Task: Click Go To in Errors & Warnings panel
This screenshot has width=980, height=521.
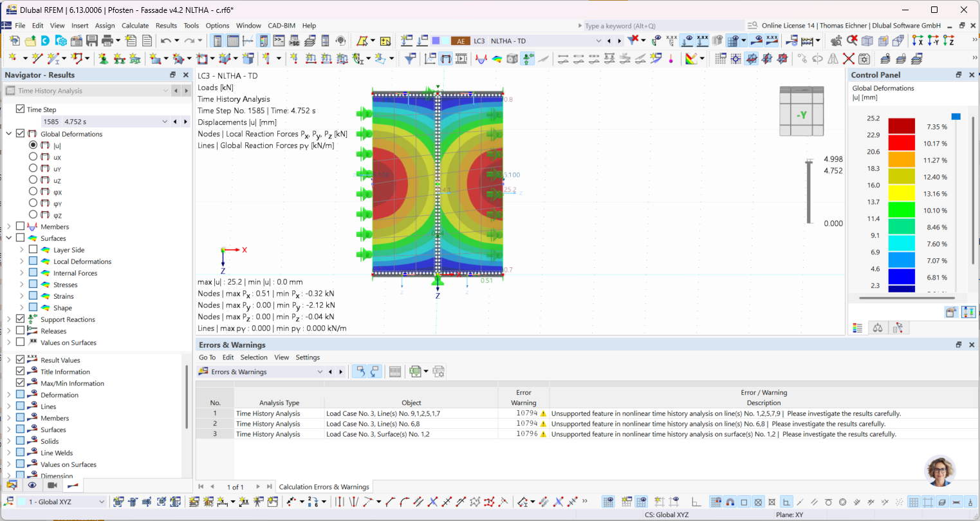Action: 207,357
